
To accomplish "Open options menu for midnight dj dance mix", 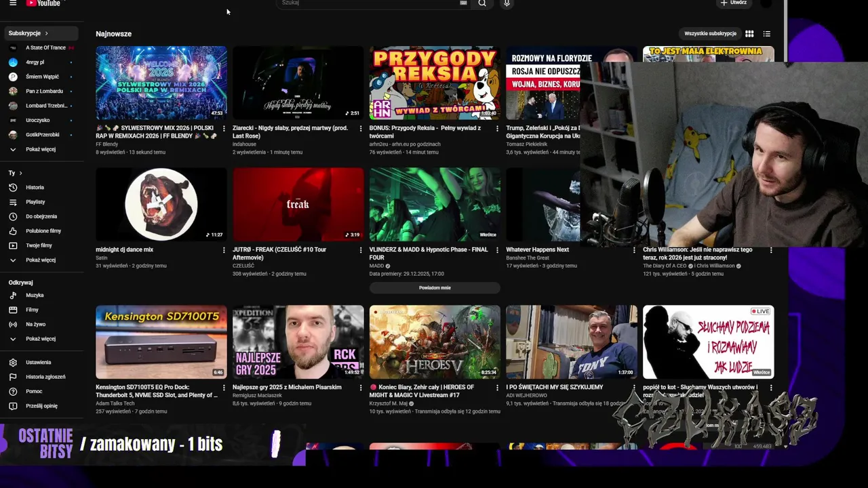I will point(224,250).
